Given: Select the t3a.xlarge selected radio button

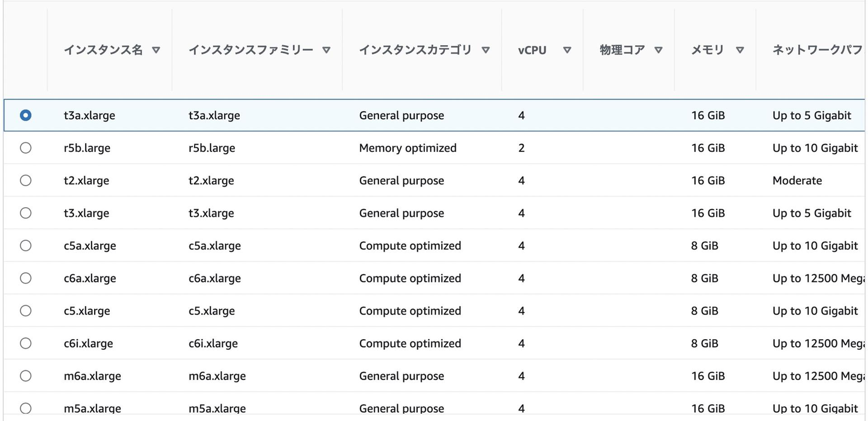Looking at the screenshot, I should (x=25, y=116).
